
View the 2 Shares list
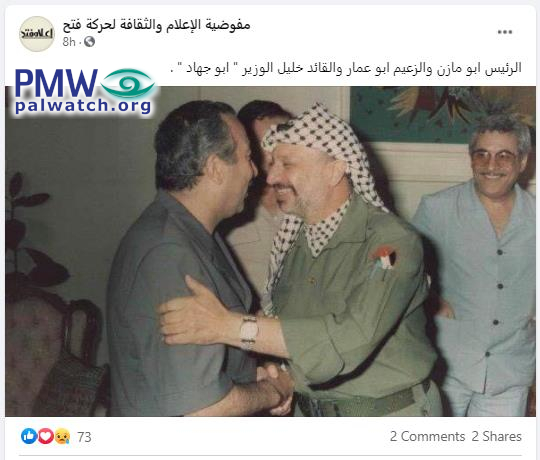pos(496,436)
